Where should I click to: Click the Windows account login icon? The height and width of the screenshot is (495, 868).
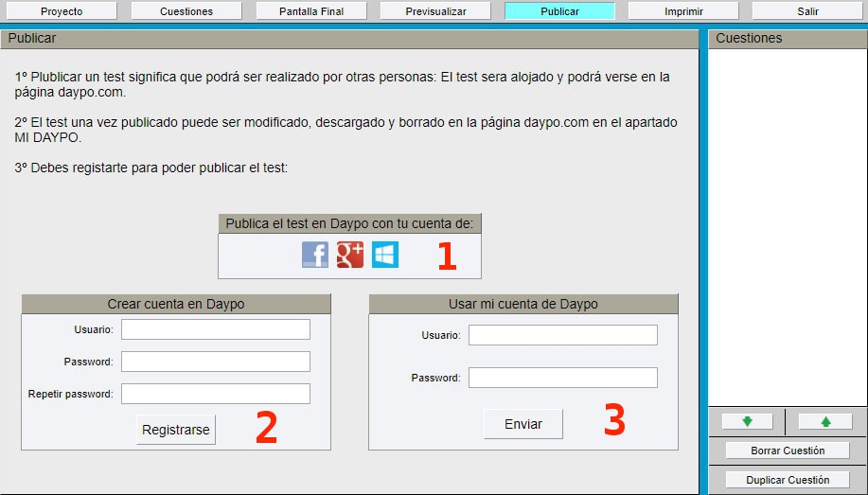point(385,255)
